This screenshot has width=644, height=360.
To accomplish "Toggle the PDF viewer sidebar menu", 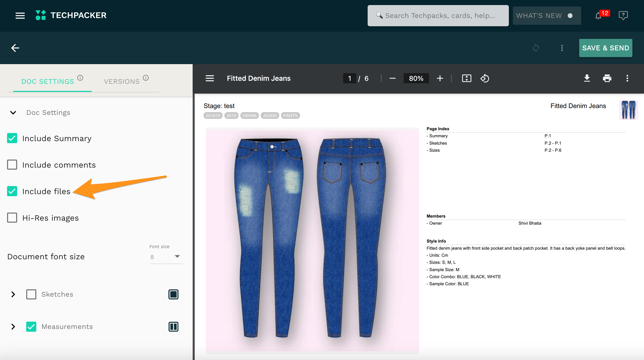I will (x=210, y=78).
